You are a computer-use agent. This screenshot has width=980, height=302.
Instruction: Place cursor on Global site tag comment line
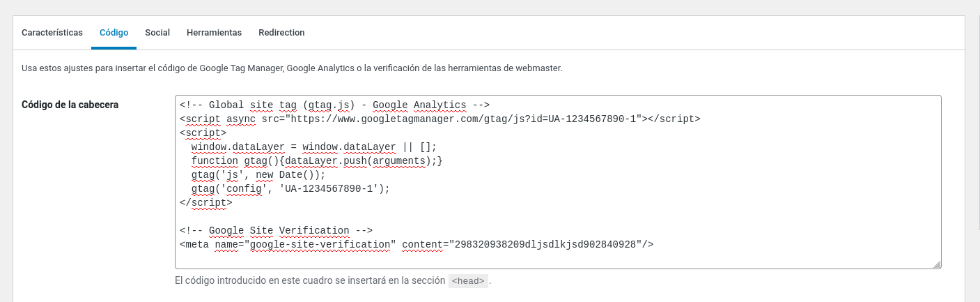pyautogui.click(x=335, y=105)
